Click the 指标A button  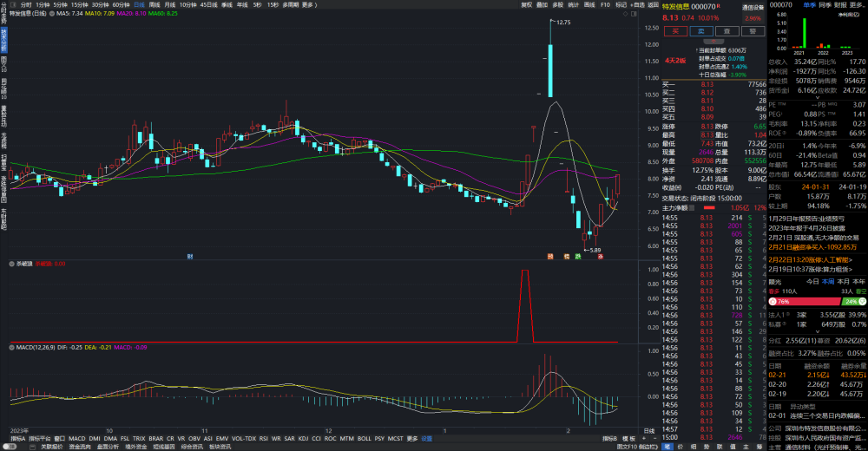coord(17,438)
